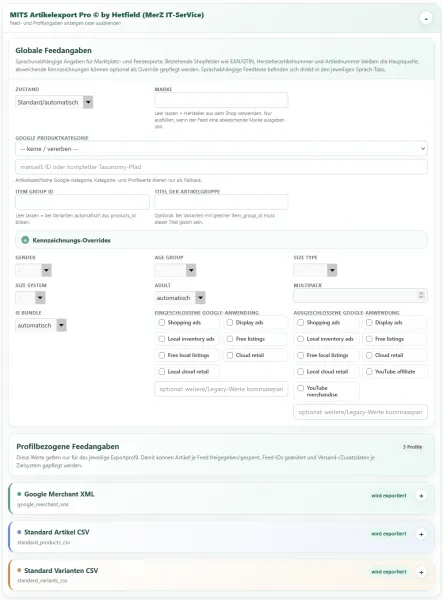This screenshot has height=600, width=443.
Task: Click 'wird exportiert' on Standard Varianten CSV
Action: 389,572
